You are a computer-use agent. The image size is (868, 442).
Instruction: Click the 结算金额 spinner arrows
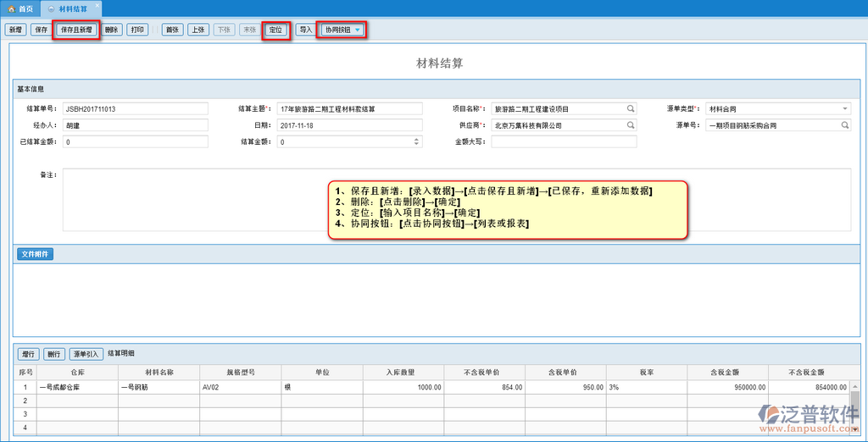coord(416,141)
